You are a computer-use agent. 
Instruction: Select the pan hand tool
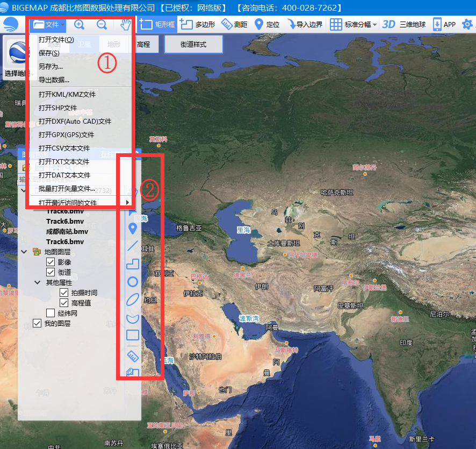click(x=125, y=25)
